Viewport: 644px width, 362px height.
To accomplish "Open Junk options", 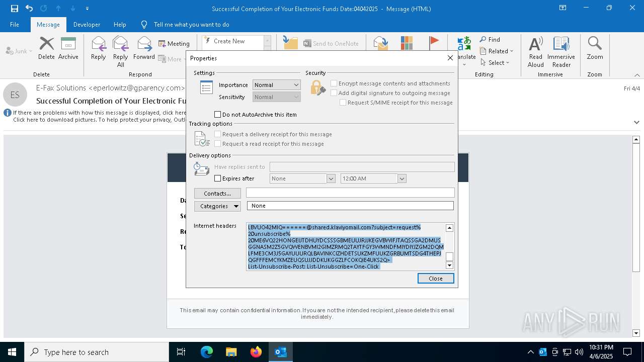I will click(x=19, y=51).
